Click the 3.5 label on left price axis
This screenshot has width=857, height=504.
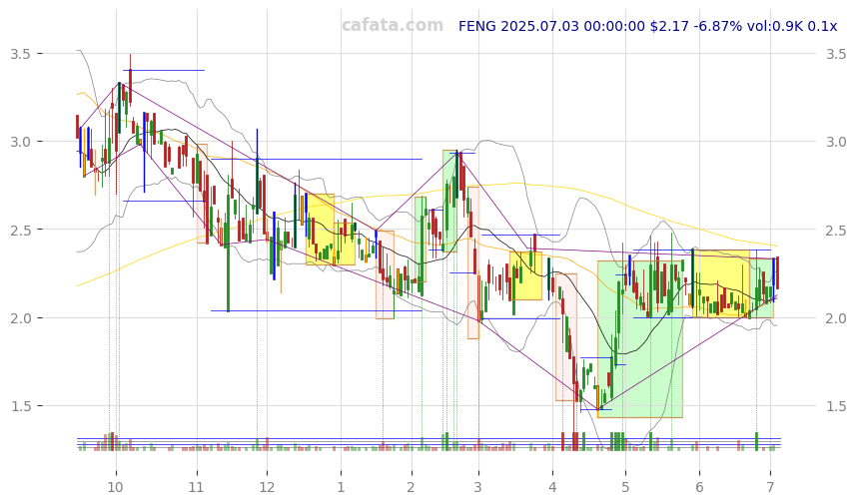coord(20,54)
